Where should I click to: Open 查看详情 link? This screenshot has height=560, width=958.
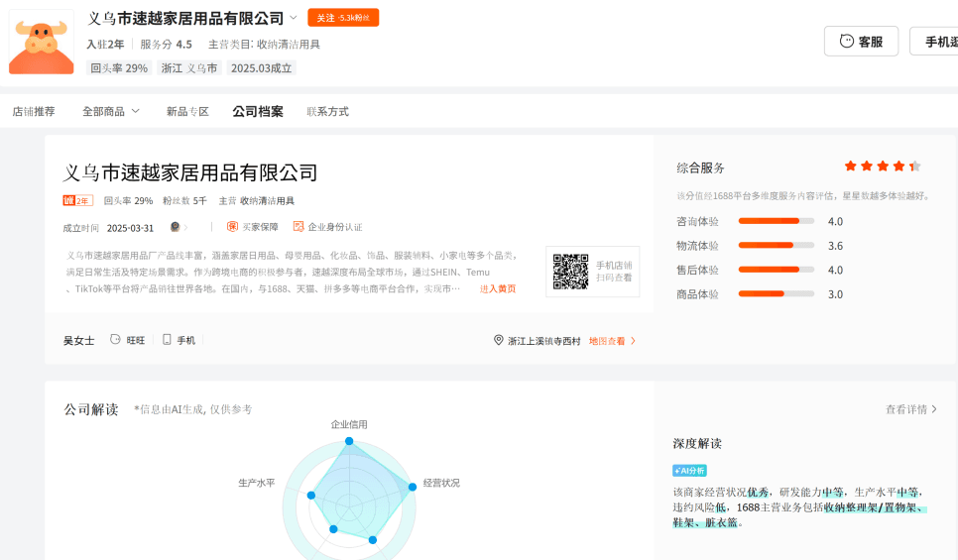tap(911, 409)
